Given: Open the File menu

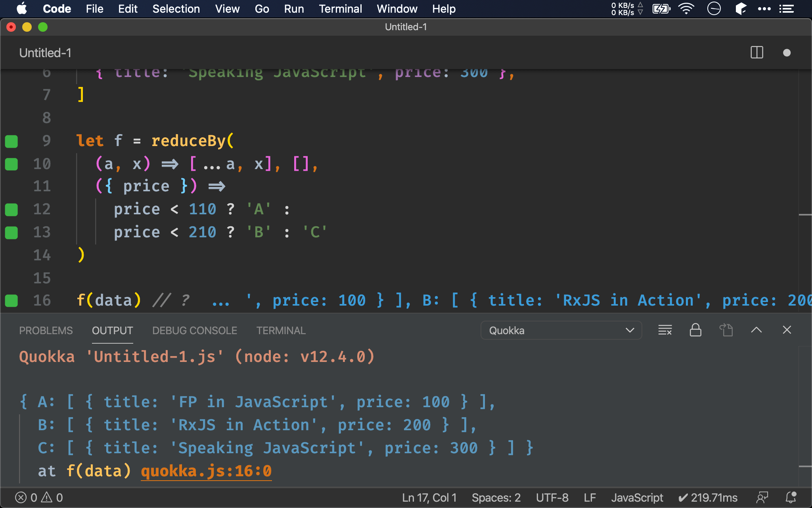Looking at the screenshot, I should pyautogui.click(x=94, y=9).
